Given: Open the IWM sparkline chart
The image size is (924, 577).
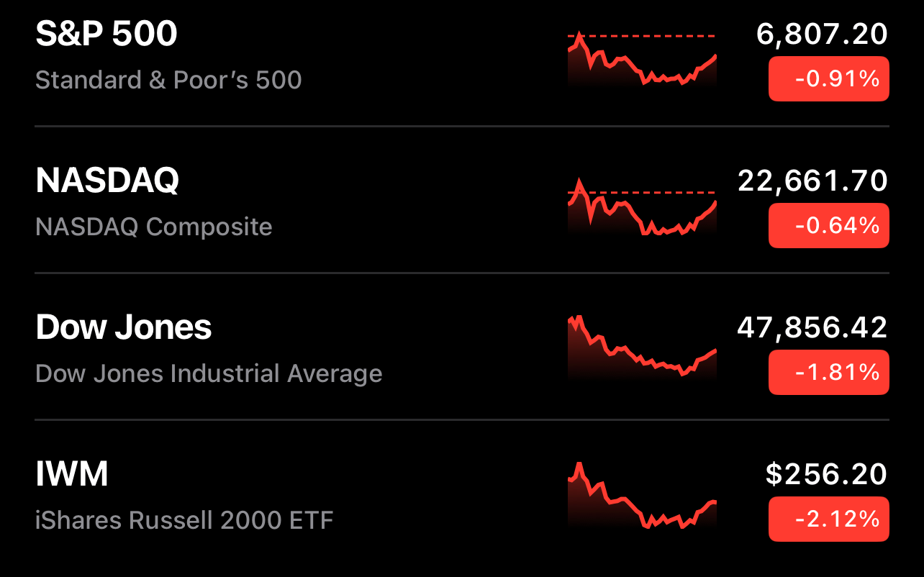Looking at the screenshot, I should pyautogui.click(x=643, y=496).
